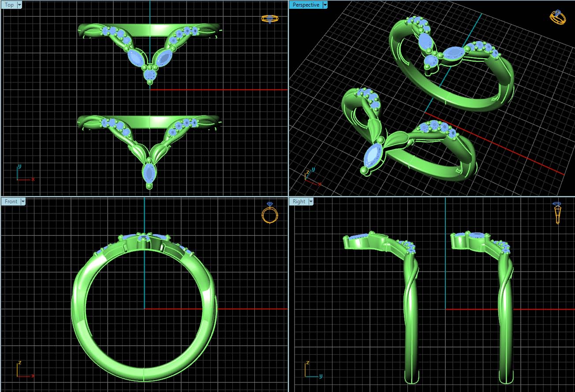
Task: Select the lower ring's marquise stone in Top view
Action: coord(149,173)
